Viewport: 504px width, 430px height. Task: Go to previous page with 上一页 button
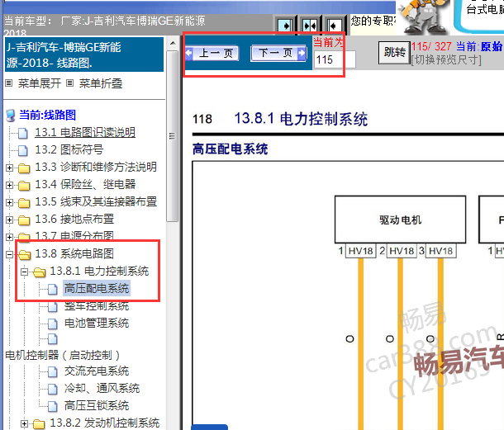point(212,53)
